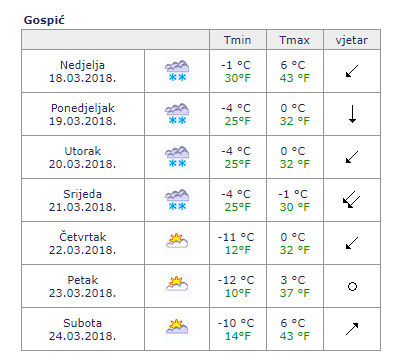Image resolution: width=397 pixels, height=363 pixels.
Task: Click the -12 °C minimum temperature for Petak
Action: pyautogui.click(x=236, y=280)
